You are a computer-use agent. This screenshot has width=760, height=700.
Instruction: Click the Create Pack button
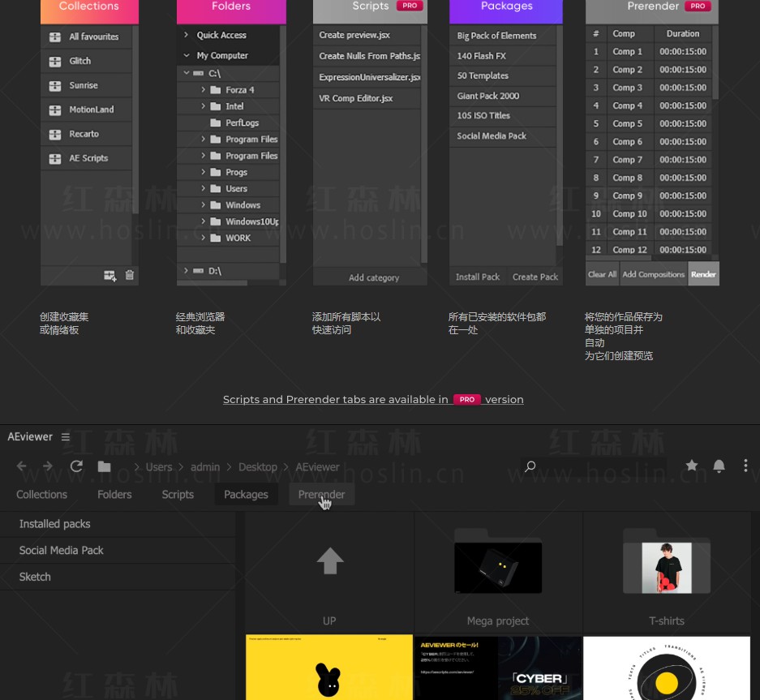[535, 277]
